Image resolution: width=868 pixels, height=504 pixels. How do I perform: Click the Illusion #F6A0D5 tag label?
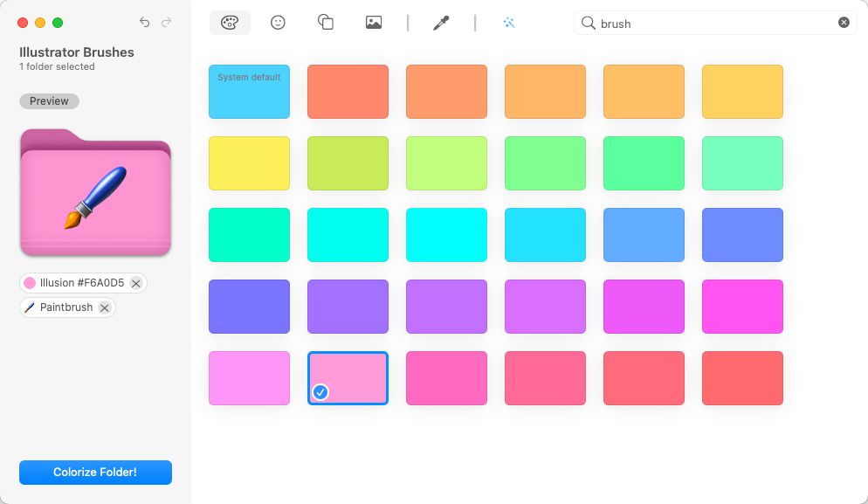click(82, 283)
